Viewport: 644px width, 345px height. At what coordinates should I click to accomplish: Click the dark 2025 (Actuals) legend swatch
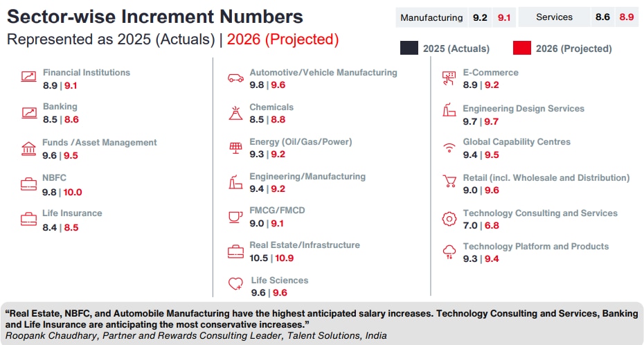409,48
